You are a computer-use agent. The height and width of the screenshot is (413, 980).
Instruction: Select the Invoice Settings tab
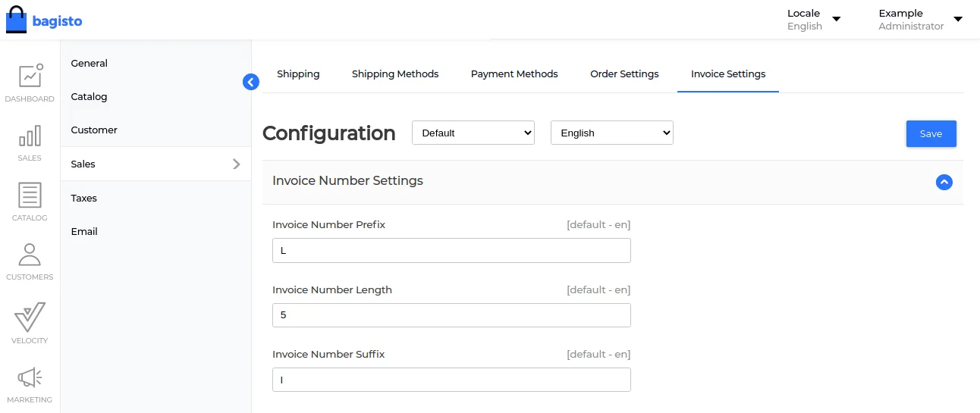point(728,74)
